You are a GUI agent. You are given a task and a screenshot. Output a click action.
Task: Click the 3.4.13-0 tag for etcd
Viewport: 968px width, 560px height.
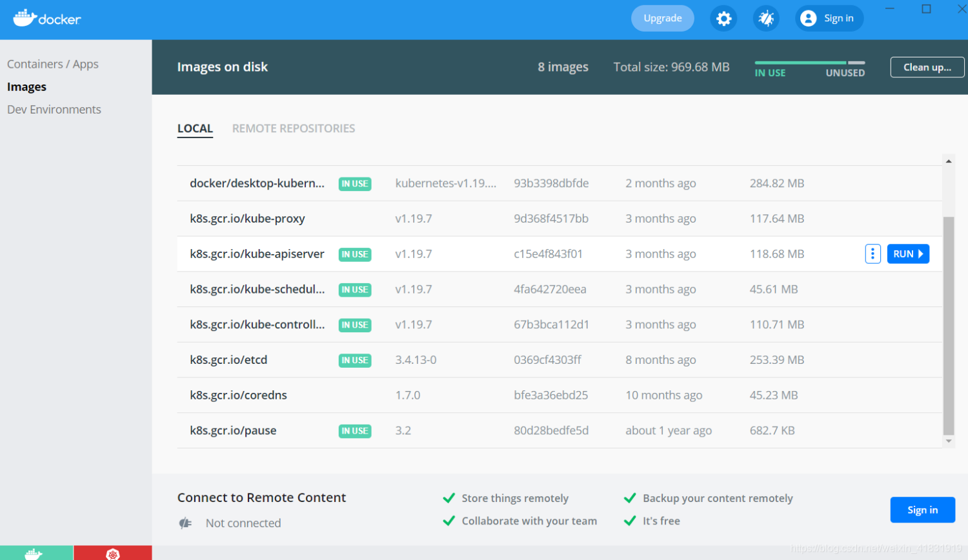[416, 360]
